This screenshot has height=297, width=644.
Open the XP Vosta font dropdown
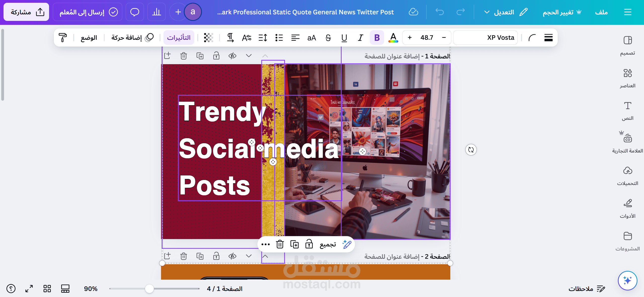pyautogui.click(x=485, y=38)
